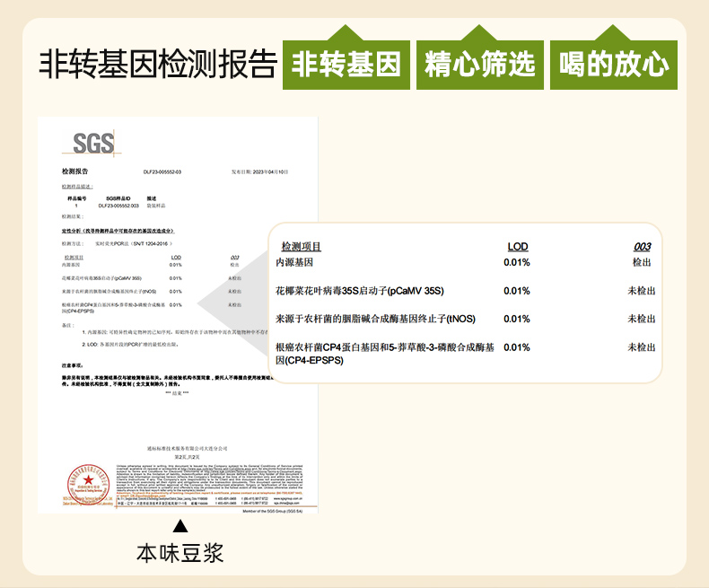Click the 本味豆浆 label
Viewport: 709px width, 588px height.
point(179,553)
